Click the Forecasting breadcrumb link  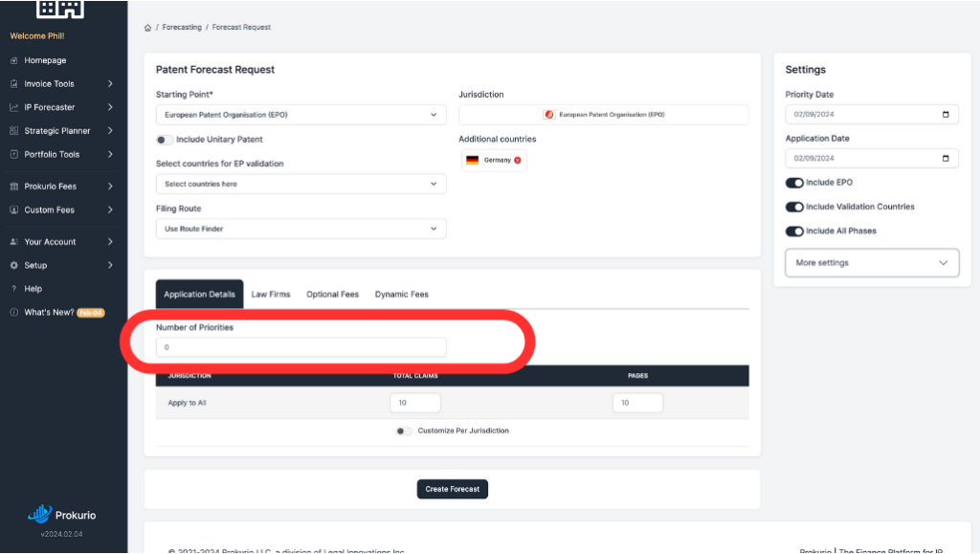click(182, 28)
